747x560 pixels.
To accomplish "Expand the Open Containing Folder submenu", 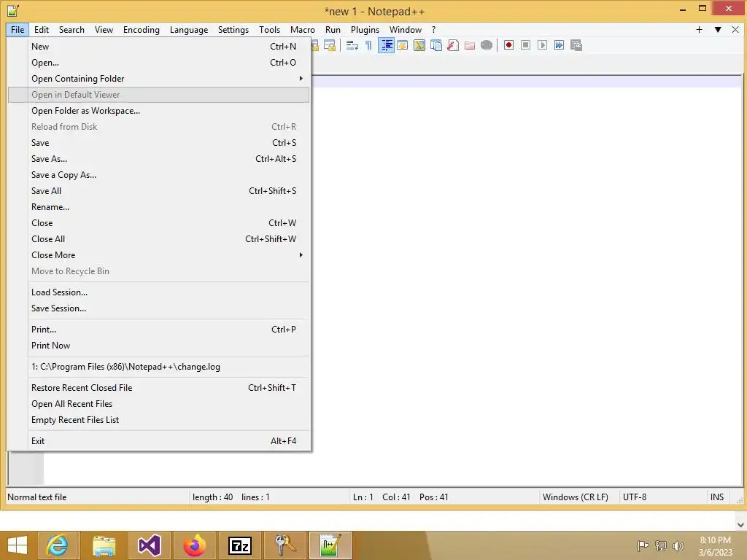I will click(159, 79).
